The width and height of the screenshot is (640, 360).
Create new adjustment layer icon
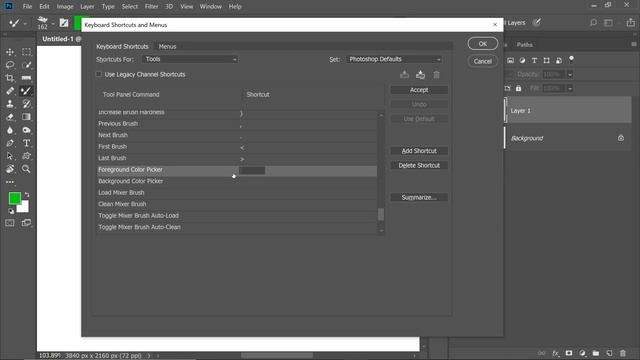[x=582, y=353]
